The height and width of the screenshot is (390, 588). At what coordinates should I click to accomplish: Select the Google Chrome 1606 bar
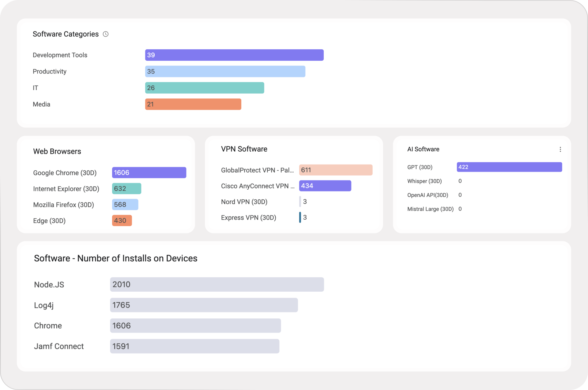(x=149, y=172)
